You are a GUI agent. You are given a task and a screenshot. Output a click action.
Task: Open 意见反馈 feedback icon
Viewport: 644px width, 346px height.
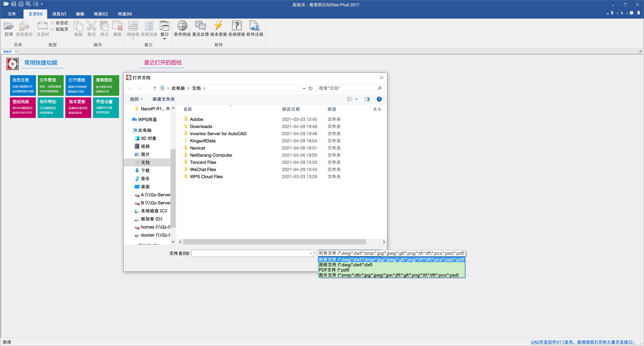(200, 26)
